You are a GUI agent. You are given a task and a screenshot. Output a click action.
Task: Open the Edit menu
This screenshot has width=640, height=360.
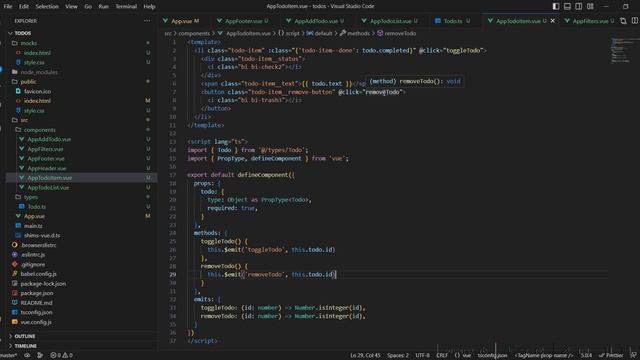point(24,7)
